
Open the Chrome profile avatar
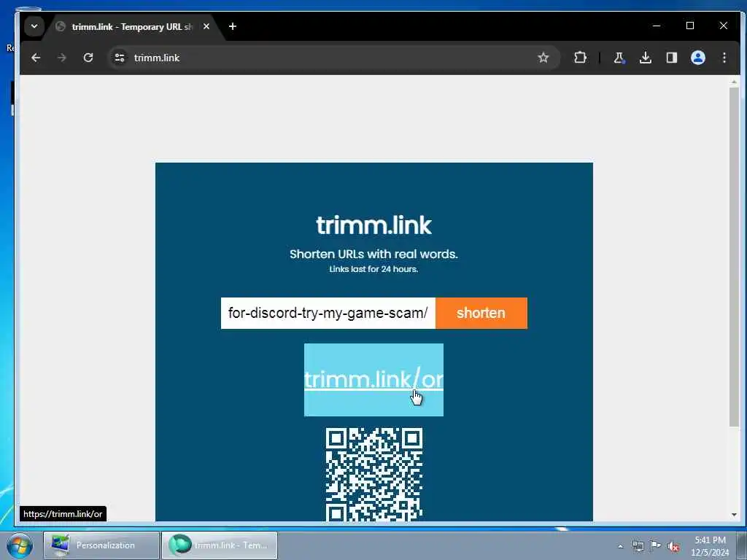[698, 58]
